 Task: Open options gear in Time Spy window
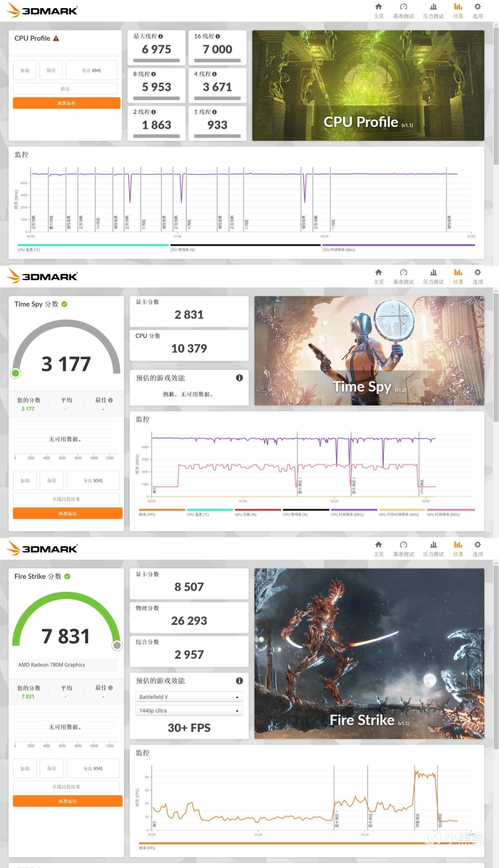tap(478, 272)
